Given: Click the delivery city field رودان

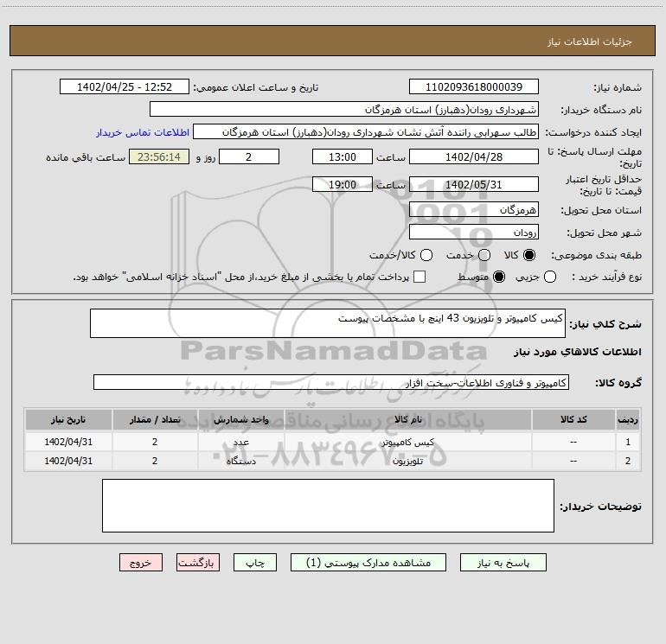Looking at the screenshot, I should pos(474,232).
